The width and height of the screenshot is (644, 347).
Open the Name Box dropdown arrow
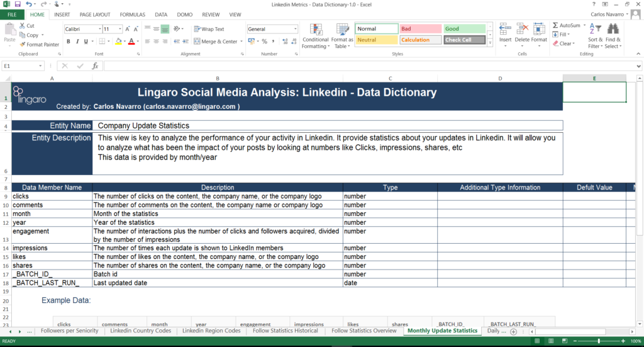[40, 65]
